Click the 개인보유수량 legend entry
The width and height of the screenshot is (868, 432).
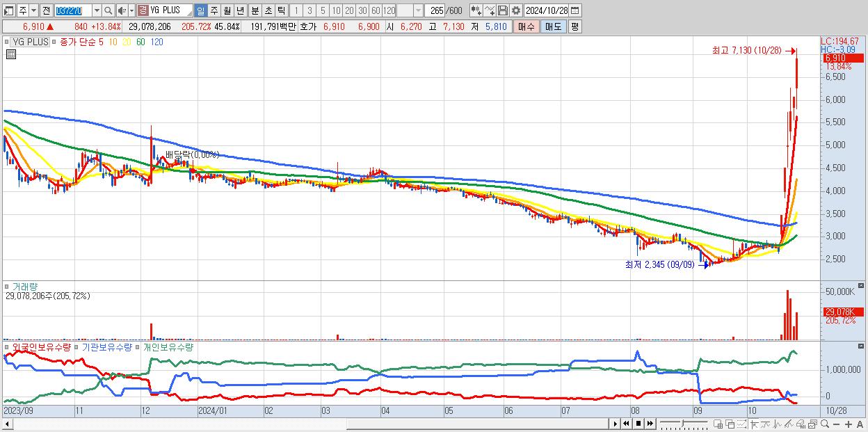click(x=168, y=346)
